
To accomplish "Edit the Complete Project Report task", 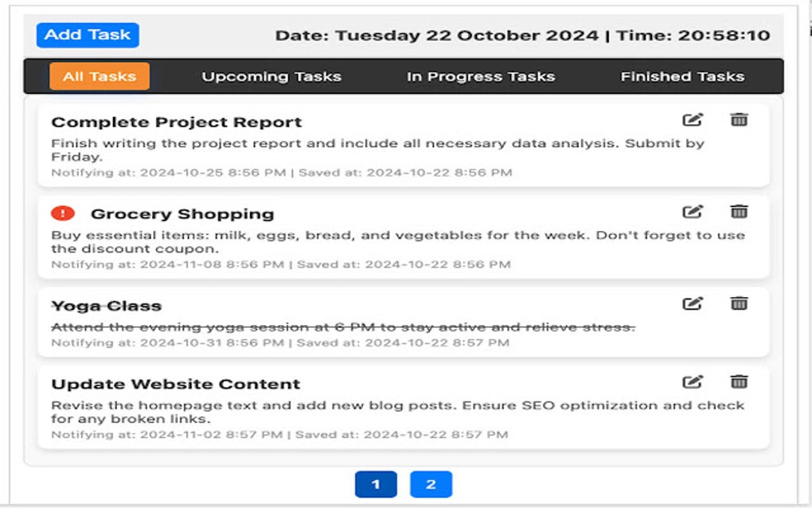I will (x=694, y=120).
